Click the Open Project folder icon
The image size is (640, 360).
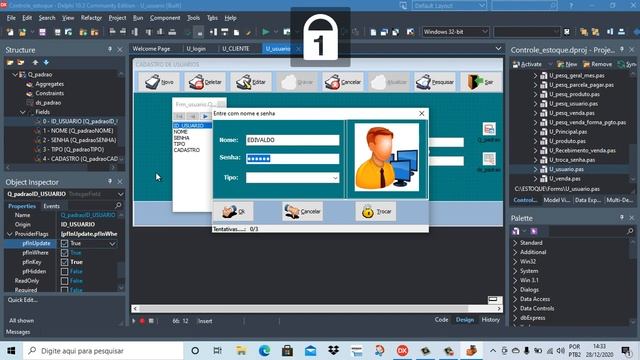click(22, 32)
